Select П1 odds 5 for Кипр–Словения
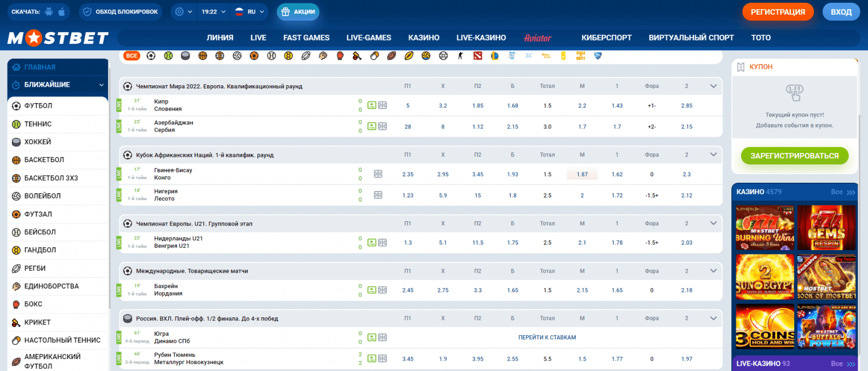The image size is (868, 371). (408, 106)
